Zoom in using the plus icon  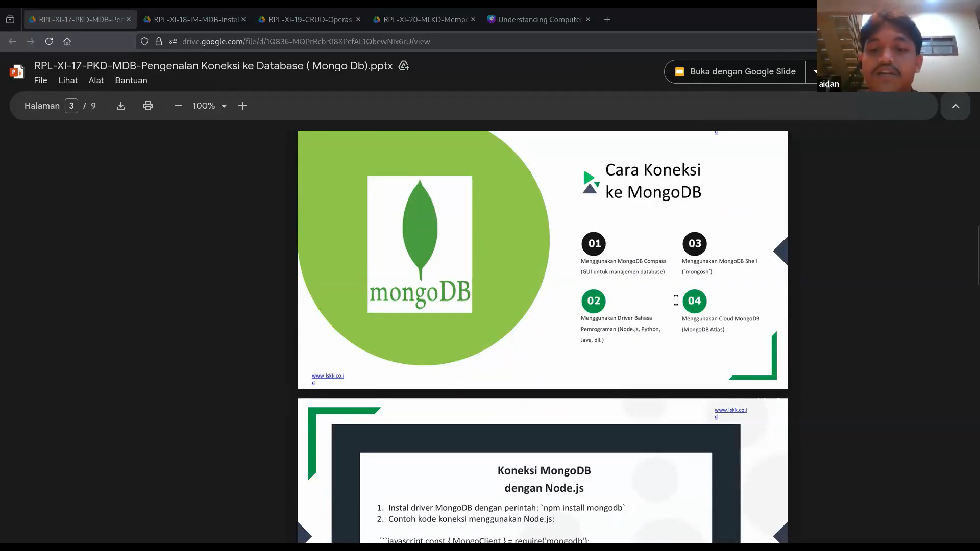[x=242, y=106]
